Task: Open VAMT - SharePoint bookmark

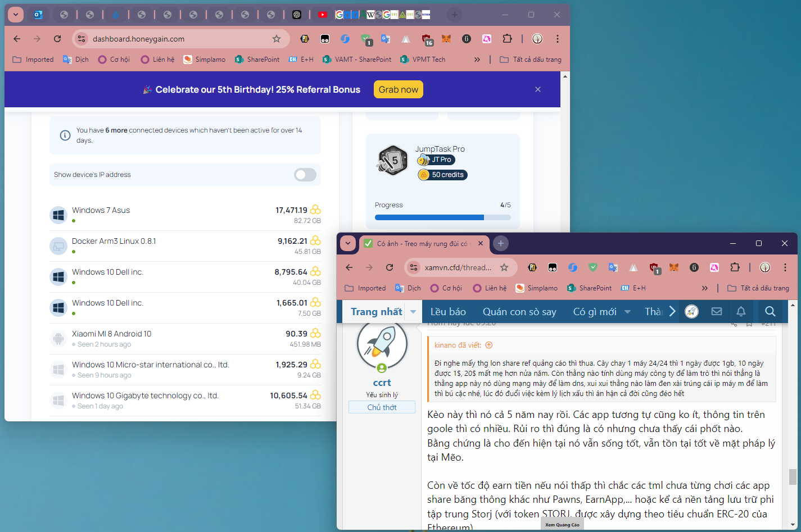Action: [x=357, y=60]
